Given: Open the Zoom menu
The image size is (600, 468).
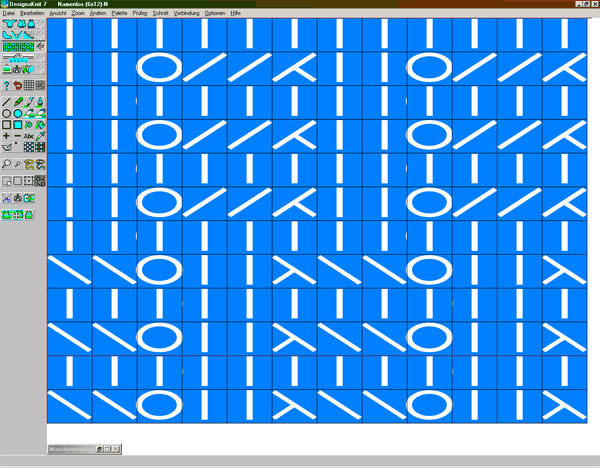Looking at the screenshot, I should 78,13.
